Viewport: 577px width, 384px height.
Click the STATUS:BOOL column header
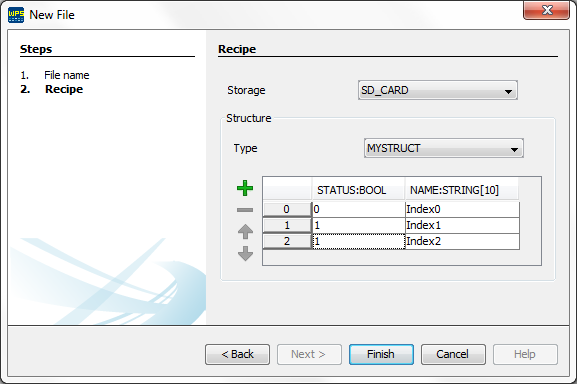pyautogui.click(x=358, y=190)
